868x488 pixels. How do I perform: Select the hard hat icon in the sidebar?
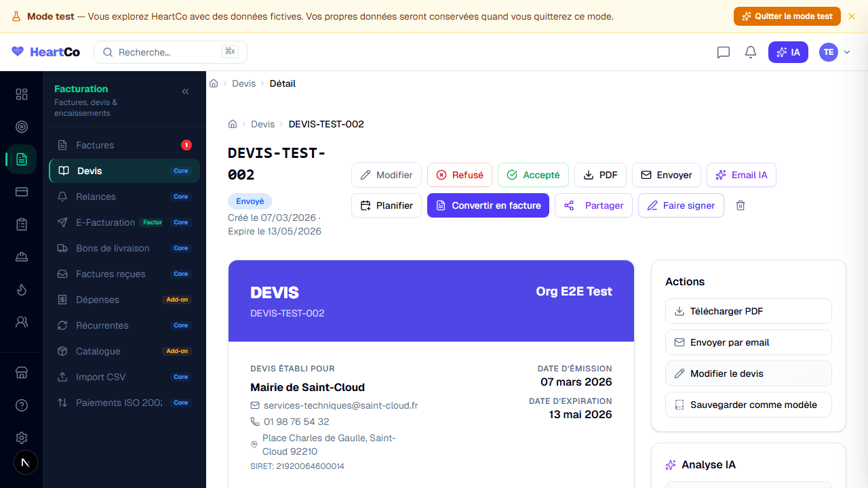[21, 257]
